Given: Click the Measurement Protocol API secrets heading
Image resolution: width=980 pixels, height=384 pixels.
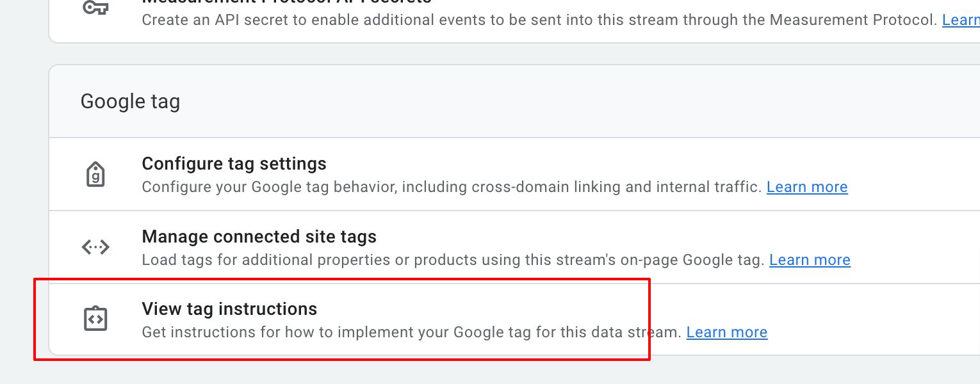Looking at the screenshot, I should [286, 2].
